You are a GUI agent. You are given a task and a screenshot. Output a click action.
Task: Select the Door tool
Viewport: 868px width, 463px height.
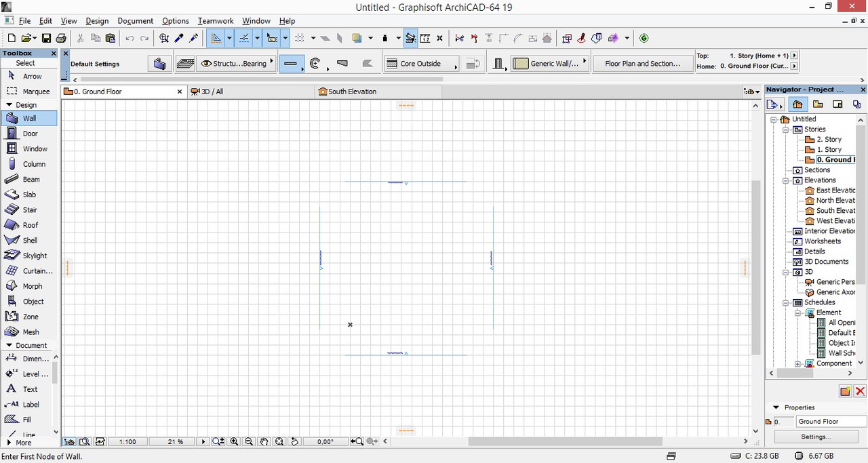(x=29, y=134)
